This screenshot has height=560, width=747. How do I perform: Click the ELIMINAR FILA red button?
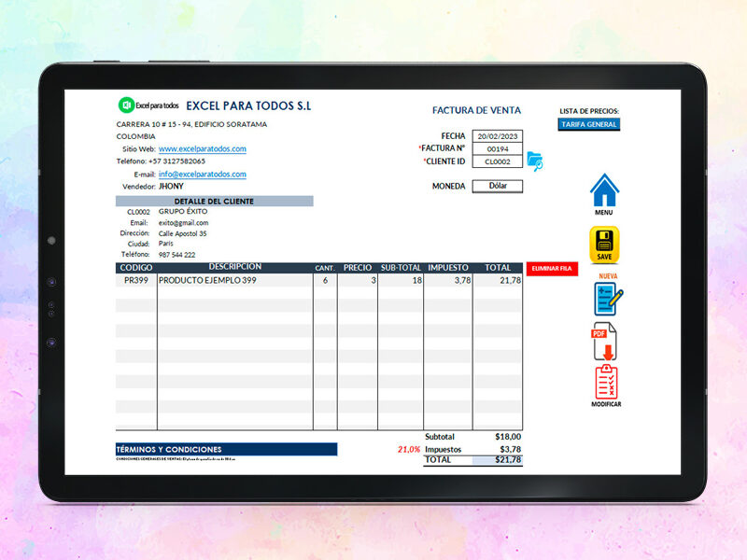(552, 269)
